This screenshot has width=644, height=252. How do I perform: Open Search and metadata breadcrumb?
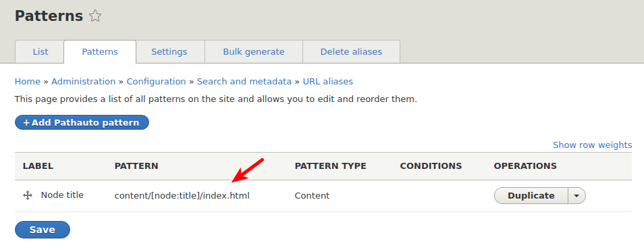[x=244, y=81]
